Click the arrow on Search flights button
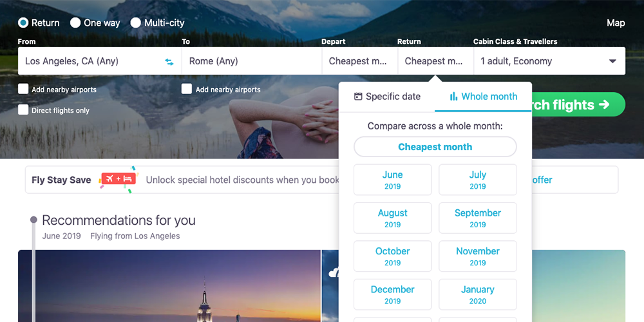This screenshot has height=322, width=644. pyautogui.click(x=604, y=105)
